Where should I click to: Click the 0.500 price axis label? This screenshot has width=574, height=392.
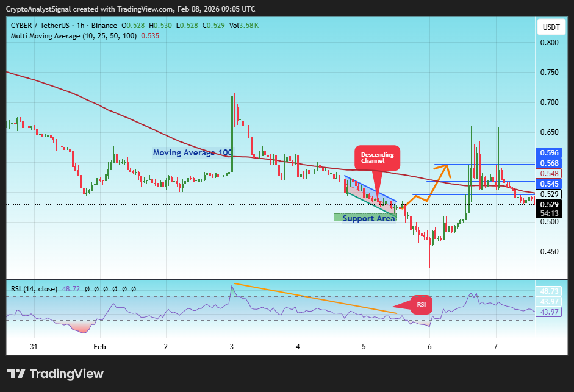point(550,222)
